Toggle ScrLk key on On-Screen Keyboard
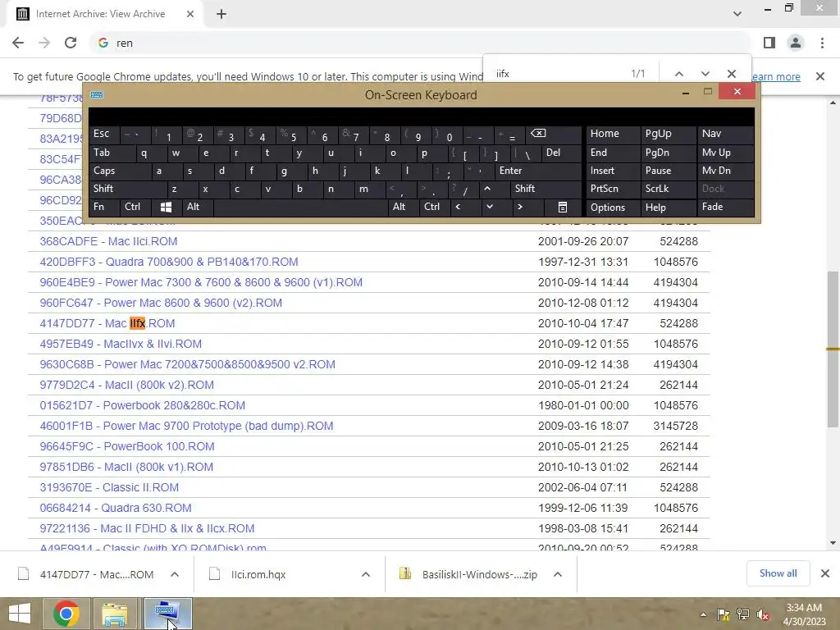 click(x=668, y=189)
